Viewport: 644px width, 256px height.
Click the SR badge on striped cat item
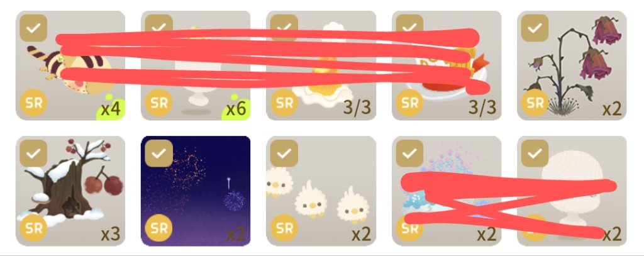click(x=34, y=103)
